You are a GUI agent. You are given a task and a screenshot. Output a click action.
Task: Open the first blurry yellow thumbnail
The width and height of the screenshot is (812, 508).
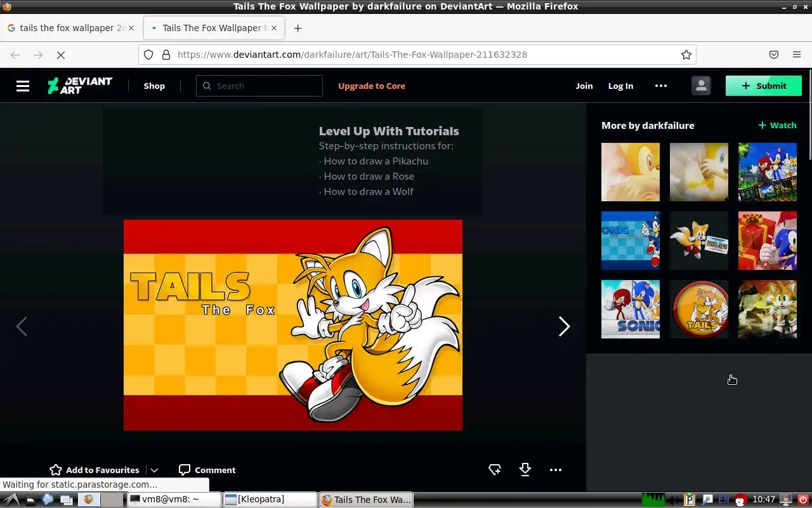pyautogui.click(x=631, y=172)
